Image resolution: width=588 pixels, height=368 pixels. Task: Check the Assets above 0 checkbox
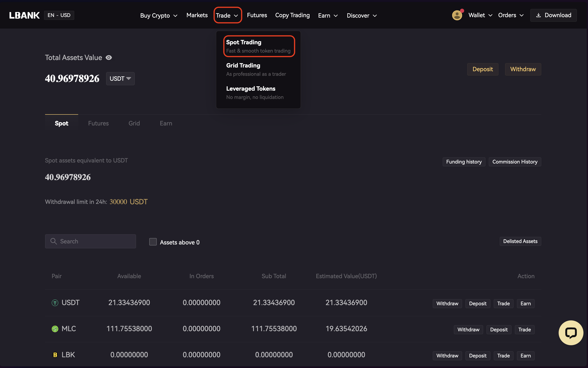coord(153,242)
